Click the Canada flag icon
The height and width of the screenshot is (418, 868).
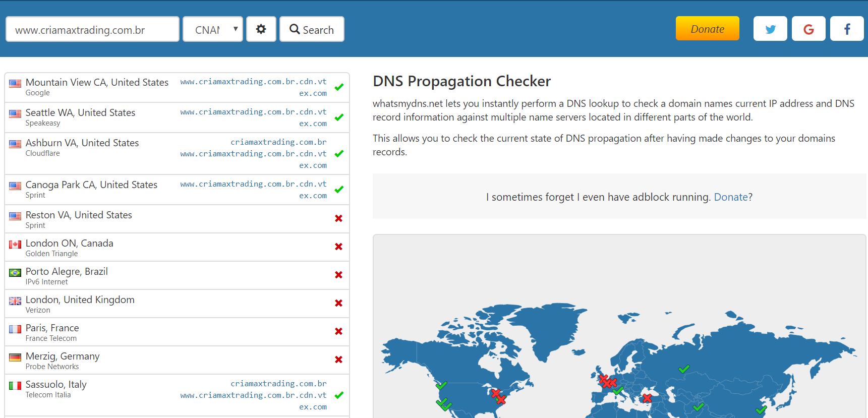tap(15, 245)
